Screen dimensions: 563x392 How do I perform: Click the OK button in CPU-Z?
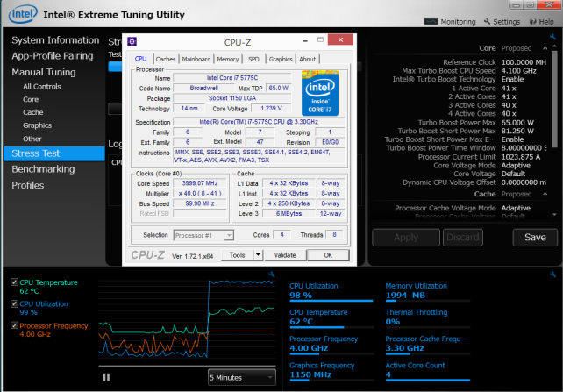point(328,255)
